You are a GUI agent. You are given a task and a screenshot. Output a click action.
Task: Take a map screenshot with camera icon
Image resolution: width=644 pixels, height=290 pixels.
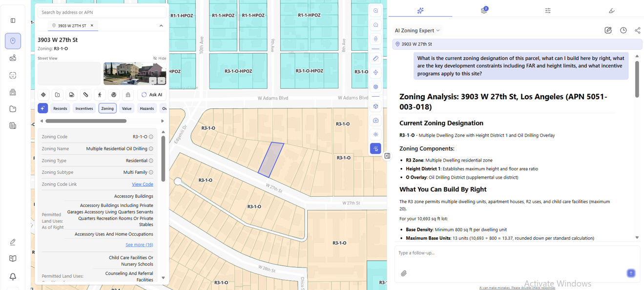click(x=375, y=120)
